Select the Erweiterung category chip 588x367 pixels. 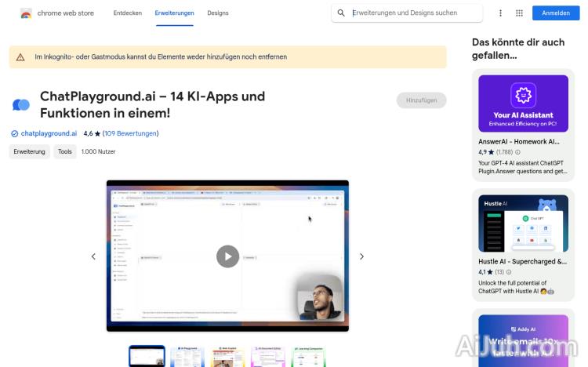point(30,152)
